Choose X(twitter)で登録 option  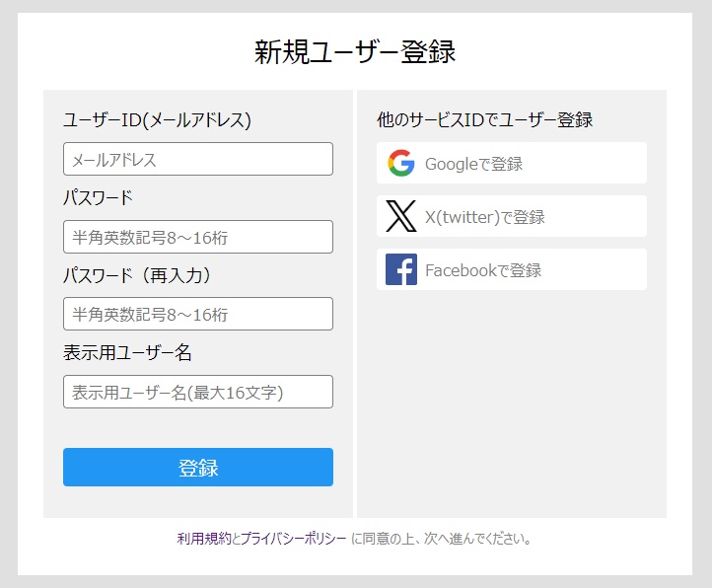511,216
